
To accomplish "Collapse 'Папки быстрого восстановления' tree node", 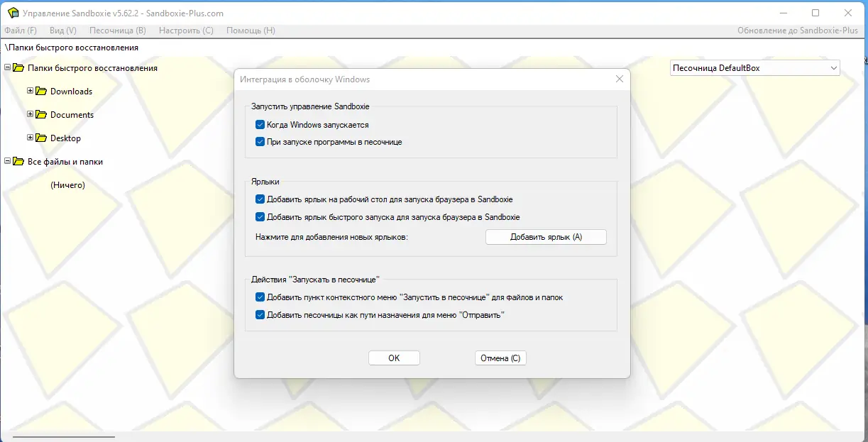I will click(x=7, y=67).
